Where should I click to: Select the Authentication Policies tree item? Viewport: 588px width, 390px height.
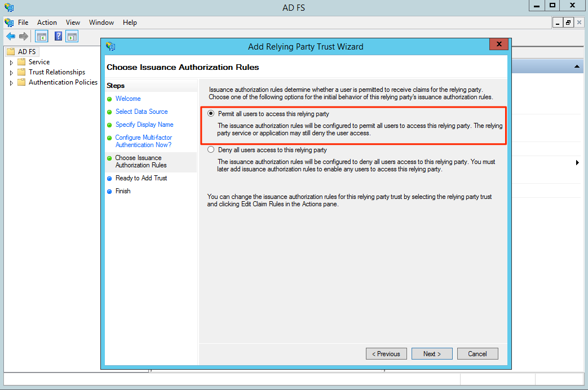(63, 82)
